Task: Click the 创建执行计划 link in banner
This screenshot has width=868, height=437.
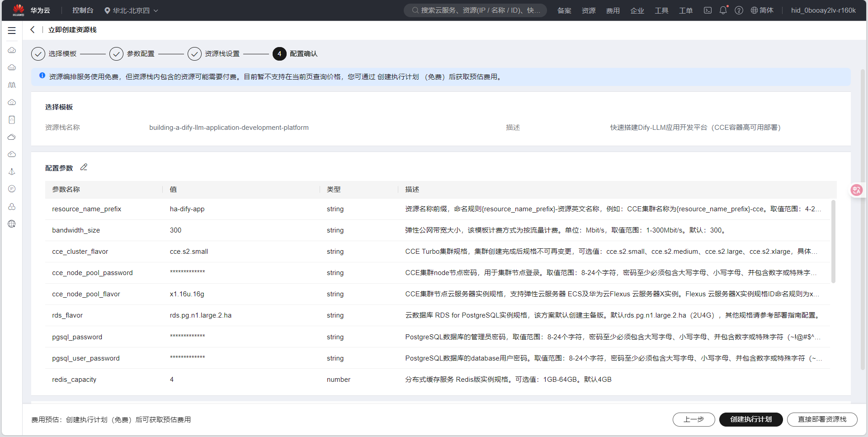Action: click(x=398, y=77)
